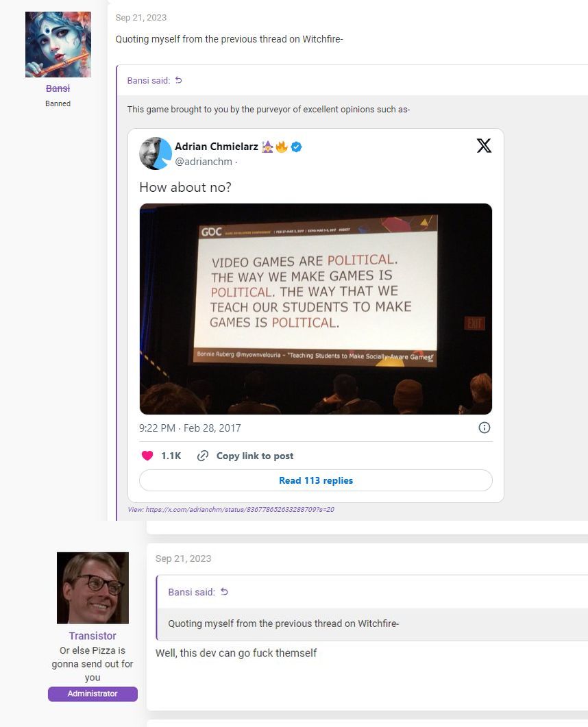Click Transistor's Administrator badge
The image size is (588, 727).
click(x=93, y=693)
